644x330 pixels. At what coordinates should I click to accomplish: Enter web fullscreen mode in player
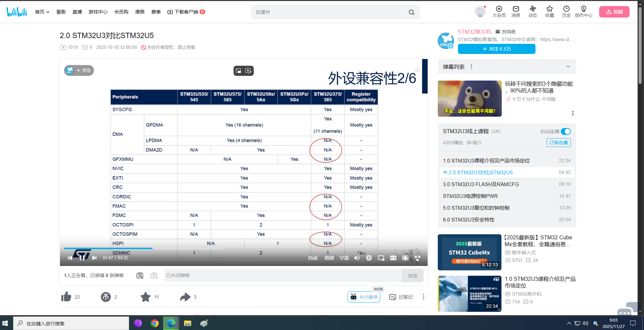point(405,258)
